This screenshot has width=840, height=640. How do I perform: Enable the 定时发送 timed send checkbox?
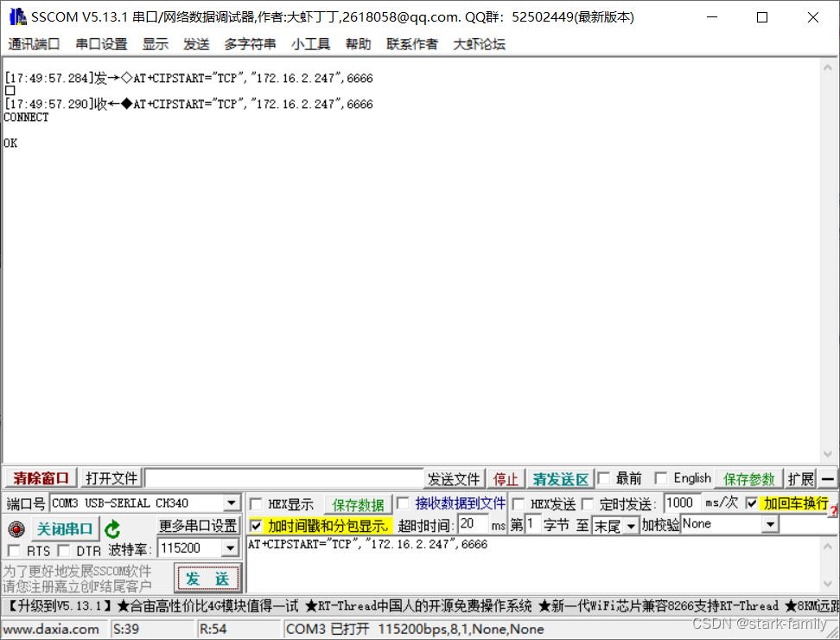pyautogui.click(x=589, y=502)
